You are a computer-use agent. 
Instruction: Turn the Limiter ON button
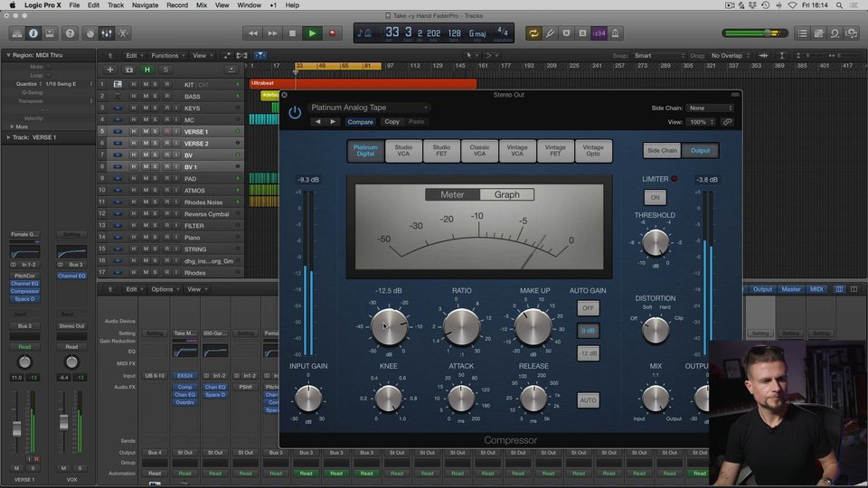point(655,198)
